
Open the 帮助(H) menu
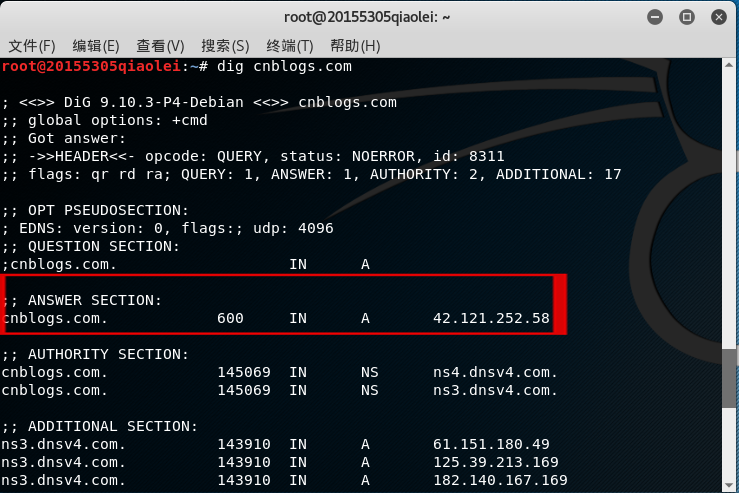click(355, 46)
